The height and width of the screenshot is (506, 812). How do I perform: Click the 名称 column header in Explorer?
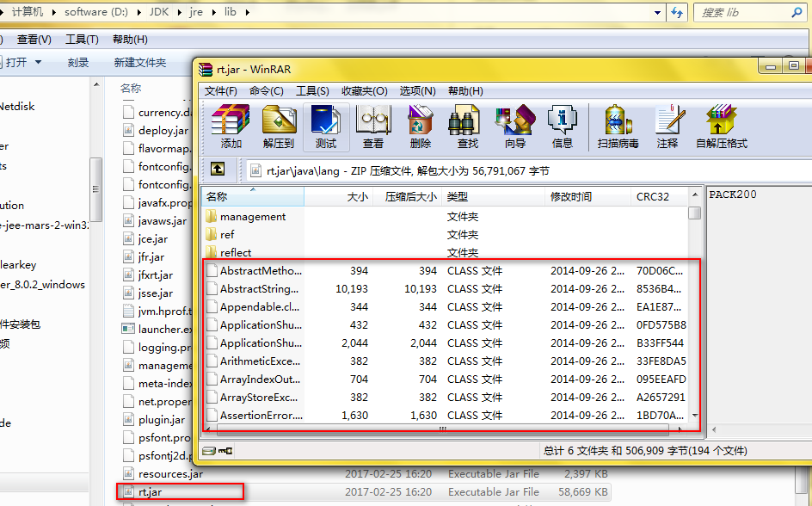tap(131, 89)
